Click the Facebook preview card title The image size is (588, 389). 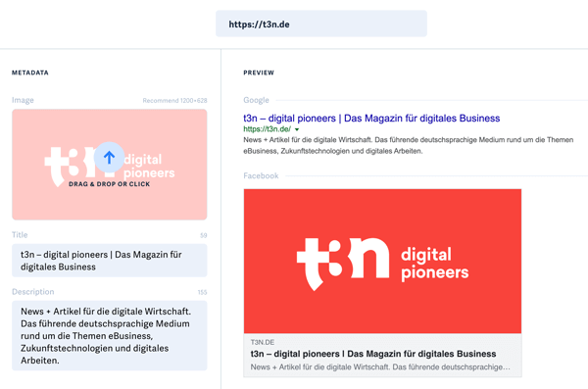pos(373,354)
